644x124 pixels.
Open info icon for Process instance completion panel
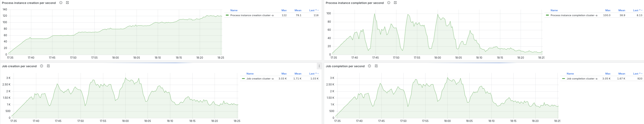coord(389,3)
